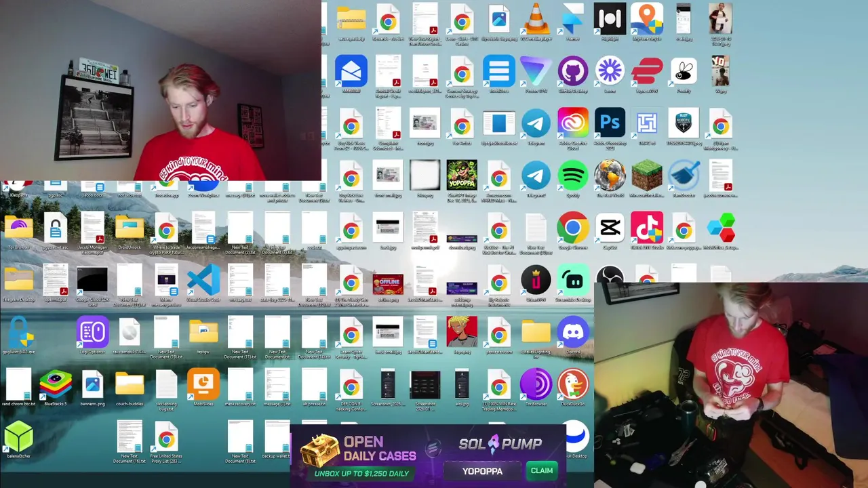Open the Logi Options+ shortcut
Image resolution: width=868 pixels, height=488 pixels.
[x=92, y=333]
